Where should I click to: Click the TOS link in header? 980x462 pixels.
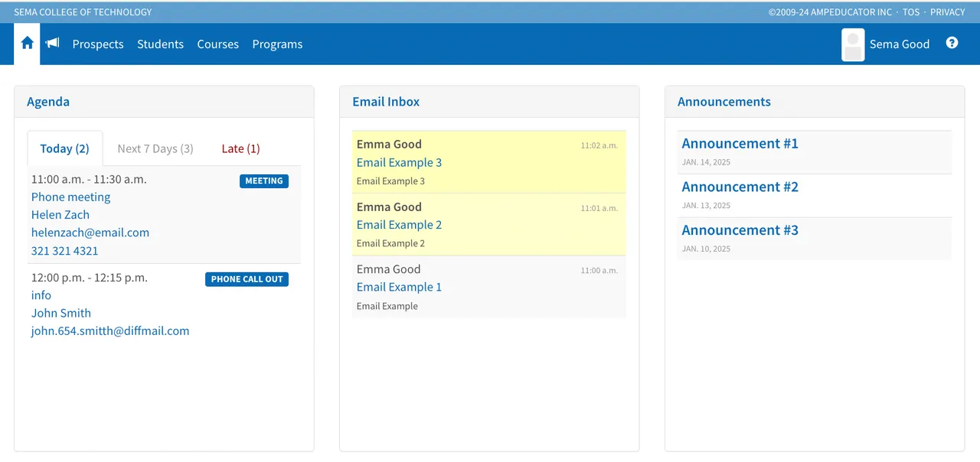point(910,12)
